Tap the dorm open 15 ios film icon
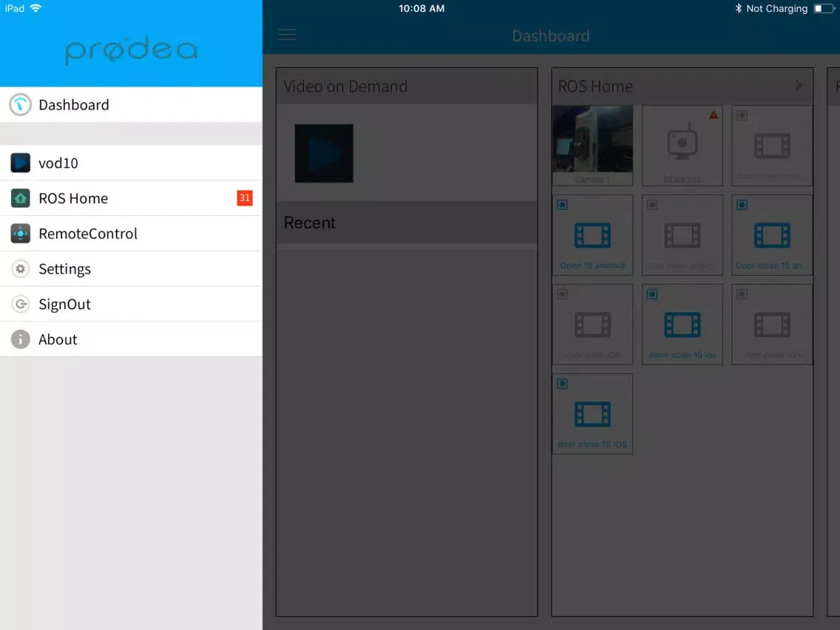Image resolution: width=840 pixels, height=630 pixels. [x=682, y=325]
